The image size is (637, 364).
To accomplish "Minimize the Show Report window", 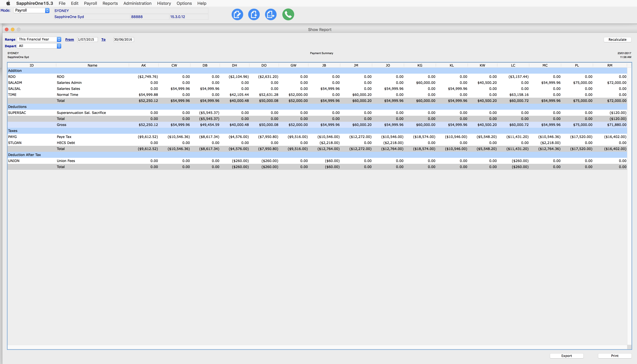I will click(x=13, y=29).
